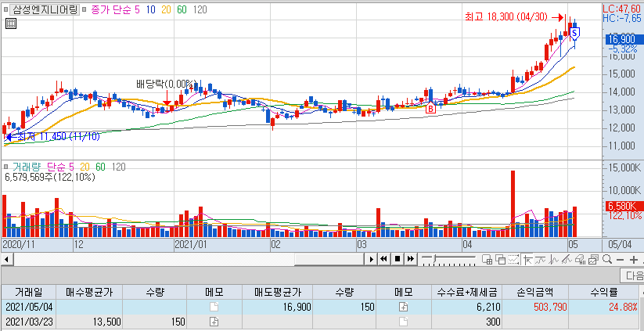The image size is (644, 331).
Task: Click the play button in the chart controls
Action: 371,259
